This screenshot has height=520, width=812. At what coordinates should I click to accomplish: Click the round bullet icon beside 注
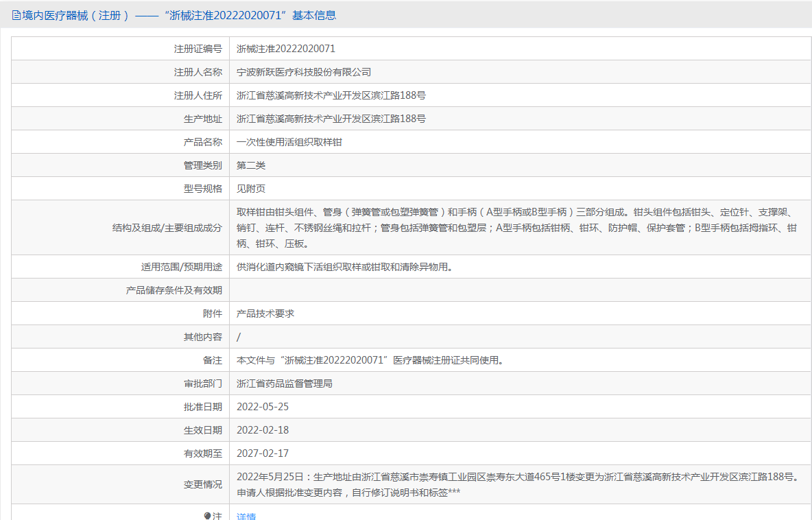(x=208, y=516)
